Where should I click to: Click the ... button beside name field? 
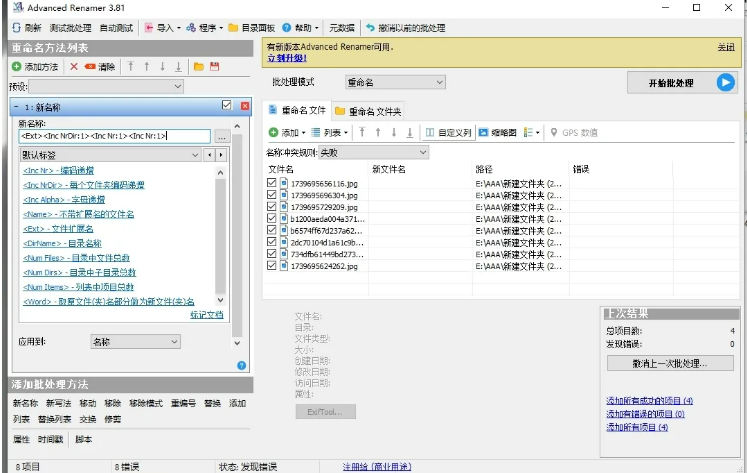(222, 137)
